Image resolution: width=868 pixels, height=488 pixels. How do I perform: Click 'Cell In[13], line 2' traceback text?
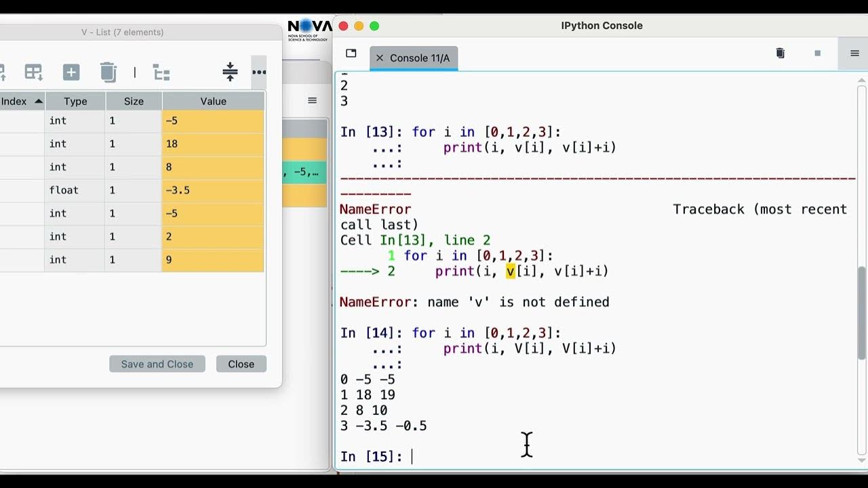coord(415,241)
